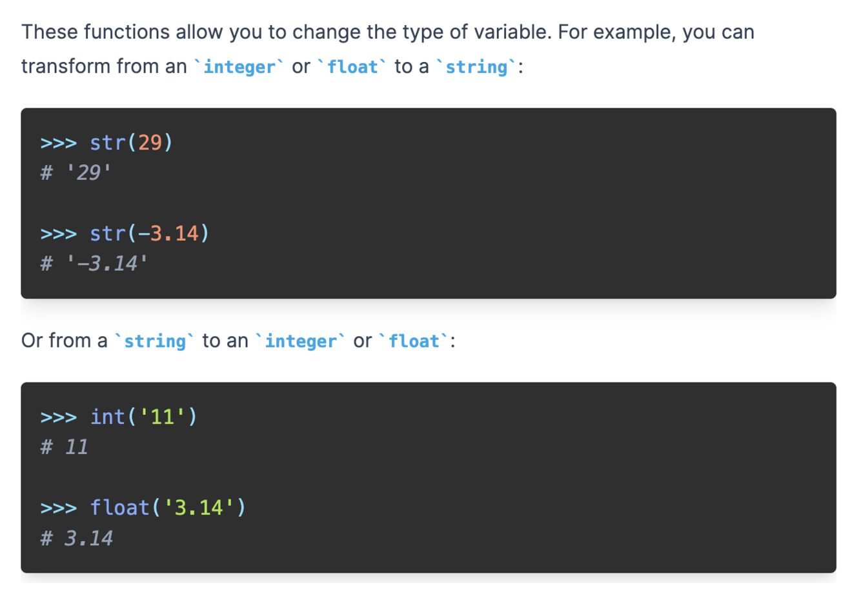Click the text 'Or from a'

(x=65, y=341)
